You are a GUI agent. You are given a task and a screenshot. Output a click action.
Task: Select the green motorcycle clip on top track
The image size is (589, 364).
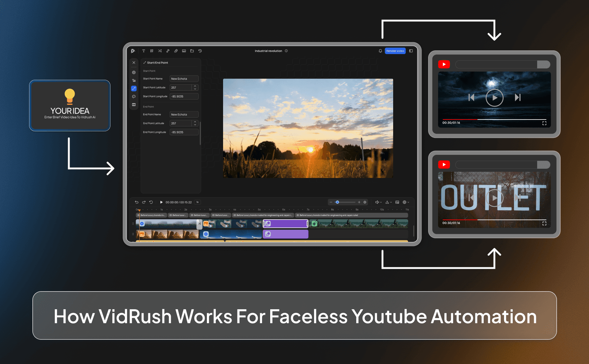(x=359, y=224)
